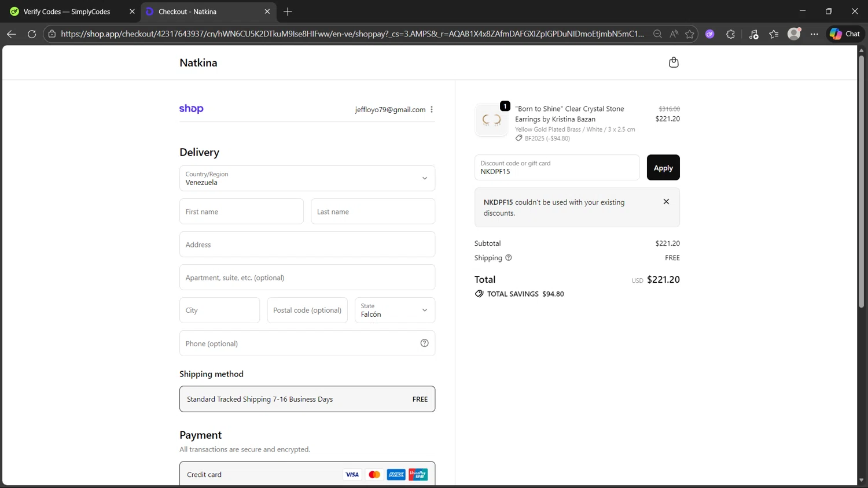This screenshot has width=868, height=488.
Task: Focus the City field
Action: pos(219,310)
